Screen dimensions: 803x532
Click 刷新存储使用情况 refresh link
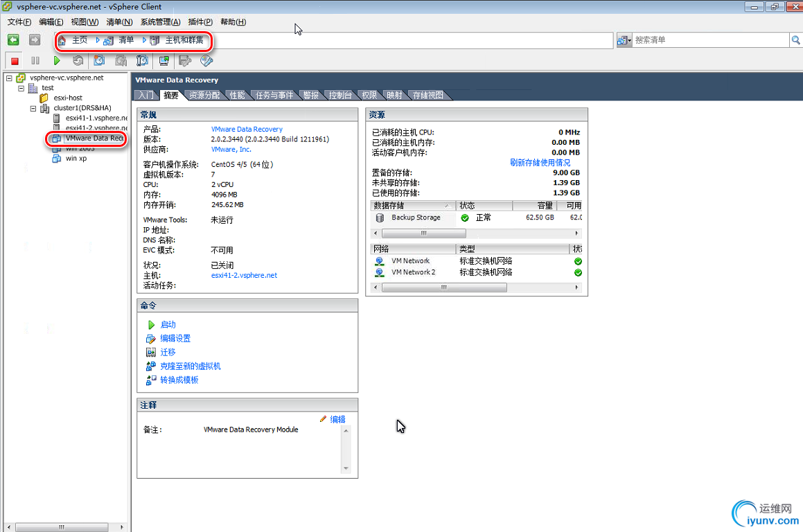point(540,162)
